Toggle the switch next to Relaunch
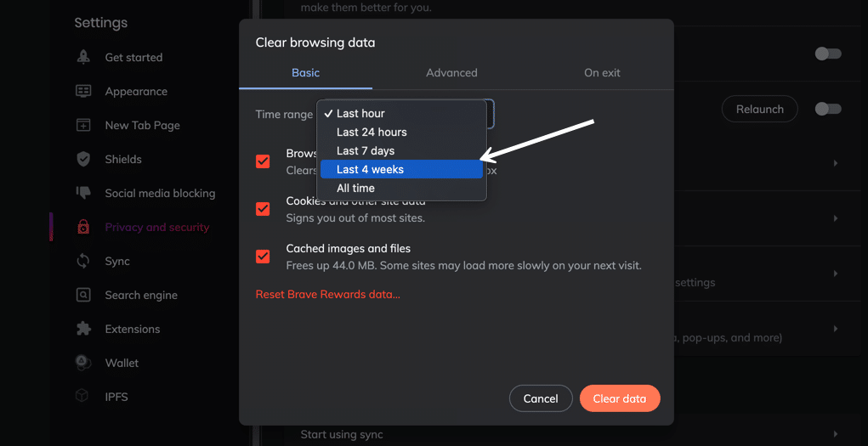Viewport: 868px width, 446px height. coord(827,109)
